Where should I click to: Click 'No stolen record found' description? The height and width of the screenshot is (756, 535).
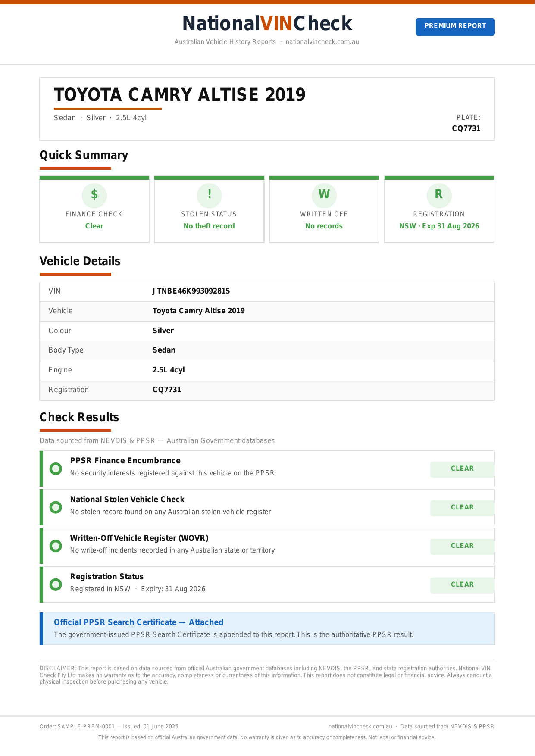170,512
